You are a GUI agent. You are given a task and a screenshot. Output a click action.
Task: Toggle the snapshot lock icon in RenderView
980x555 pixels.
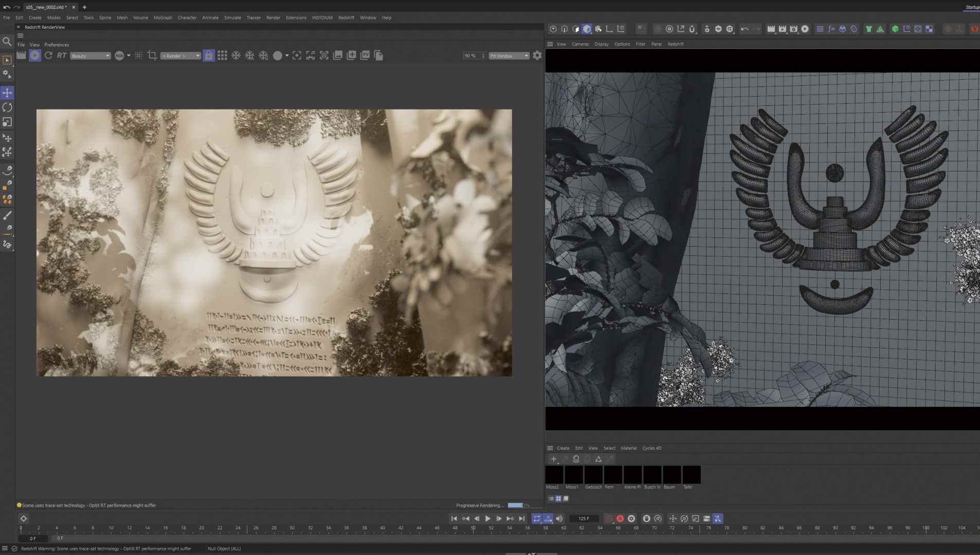[x=208, y=55]
